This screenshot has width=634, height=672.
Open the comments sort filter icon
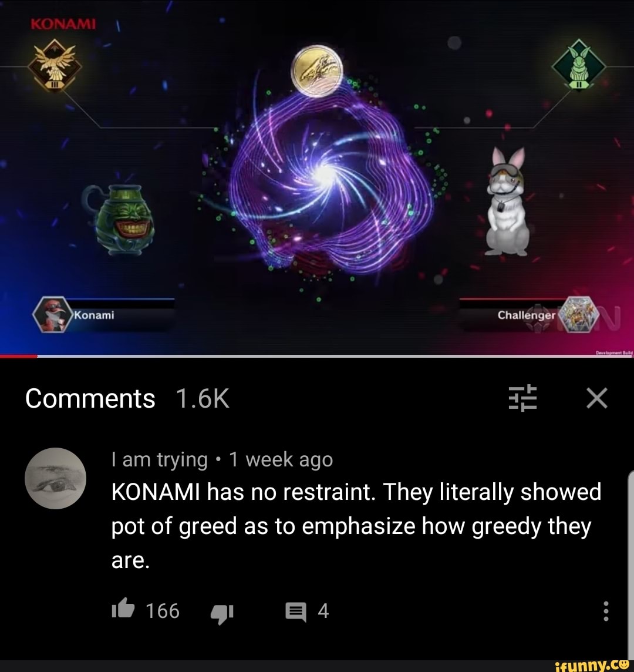522,398
